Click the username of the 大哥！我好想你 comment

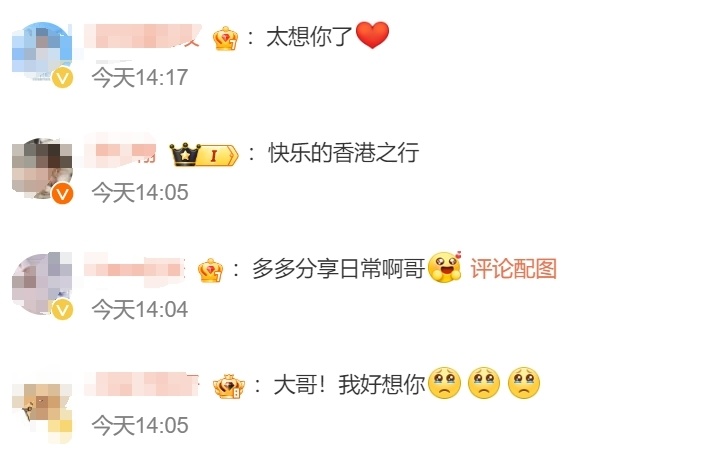142,384
